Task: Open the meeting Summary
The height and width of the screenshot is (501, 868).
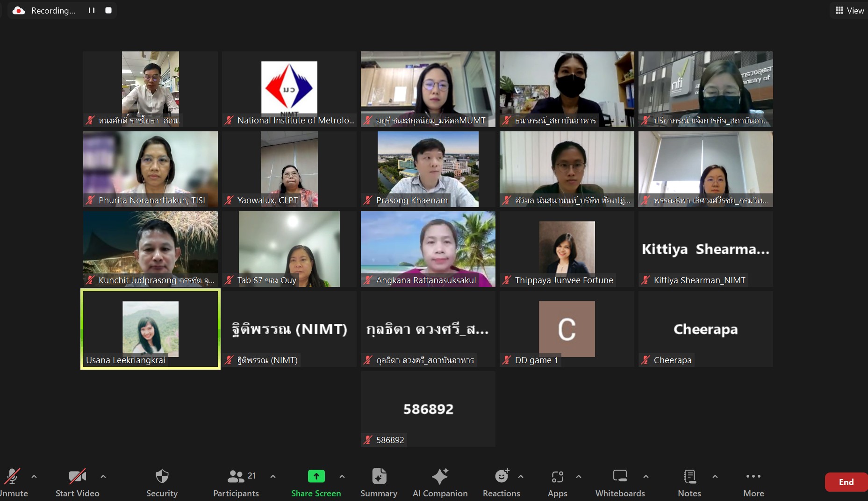Action: (x=379, y=477)
